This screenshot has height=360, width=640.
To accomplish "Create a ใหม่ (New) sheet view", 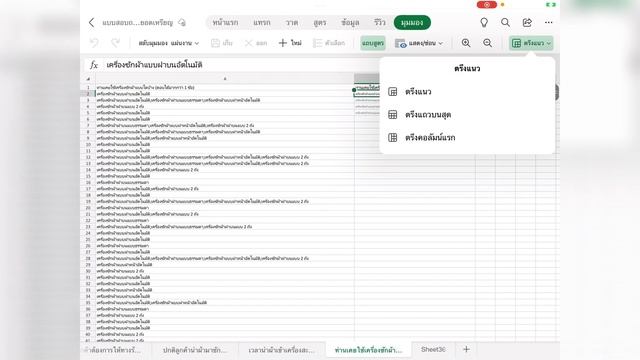I will (290, 43).
